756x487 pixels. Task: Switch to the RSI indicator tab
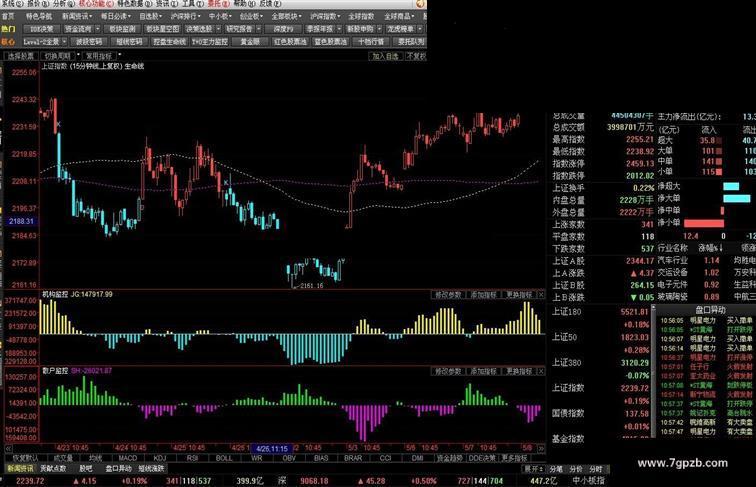click(x=192, y=458)
